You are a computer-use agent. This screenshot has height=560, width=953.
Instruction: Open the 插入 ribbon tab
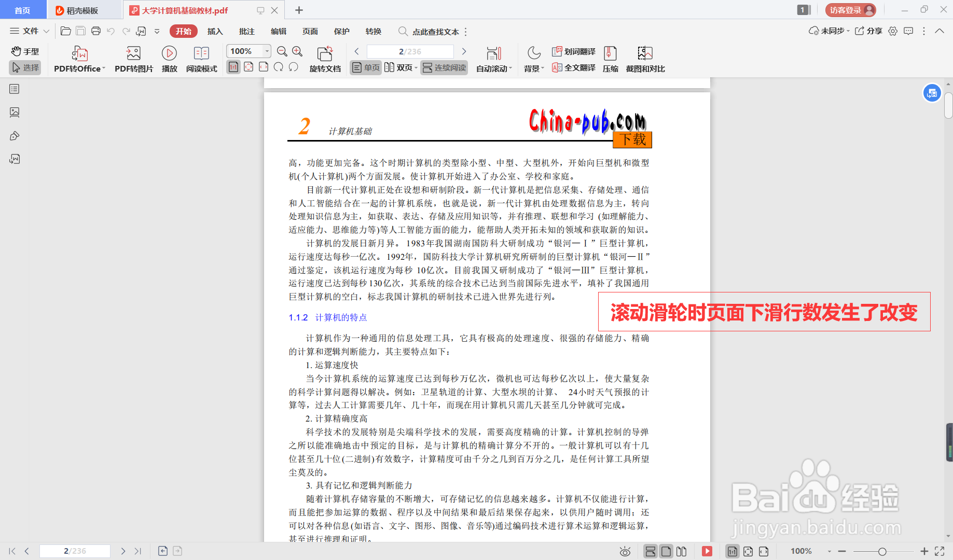coord(215,31)
